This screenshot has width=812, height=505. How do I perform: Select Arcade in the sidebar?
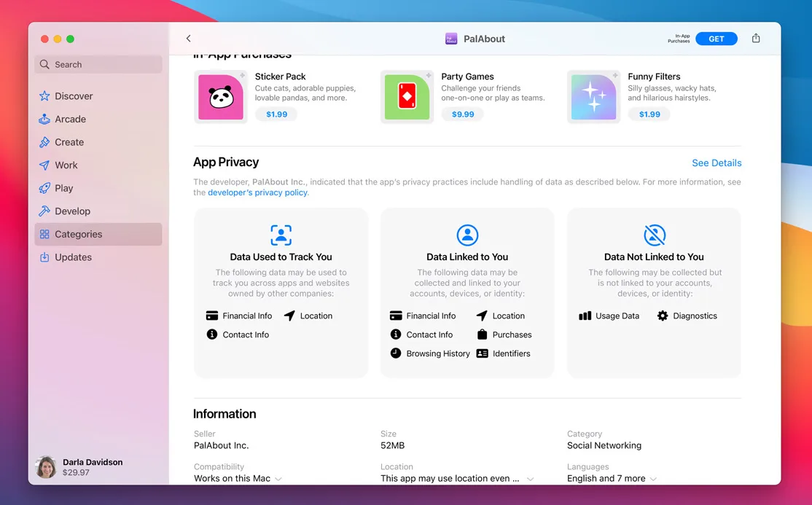[x=70, y=120]
